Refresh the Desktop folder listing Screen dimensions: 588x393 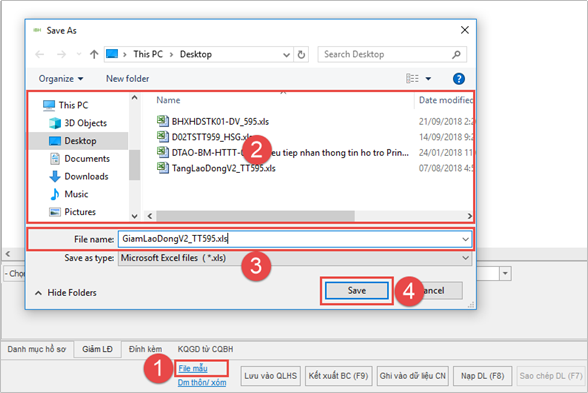pos(301,55)
